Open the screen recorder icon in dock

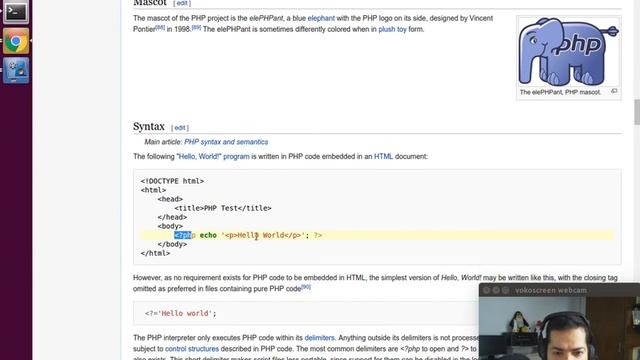tap(16, 70)
